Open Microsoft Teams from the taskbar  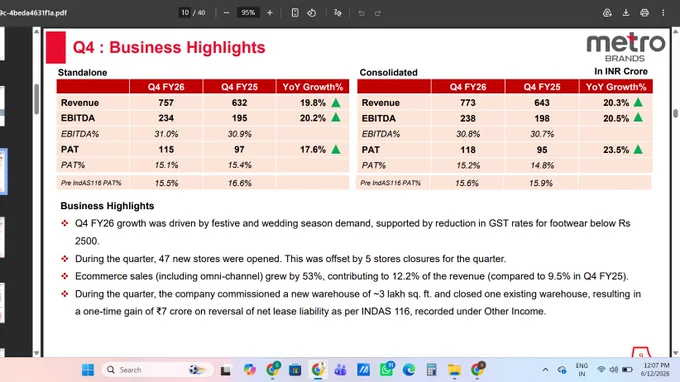[340, 370]
